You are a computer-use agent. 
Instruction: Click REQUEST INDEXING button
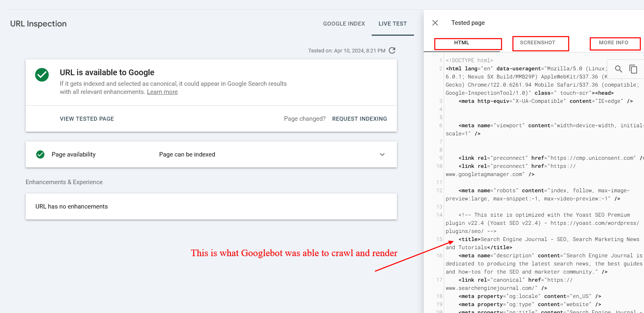point(359,119)
